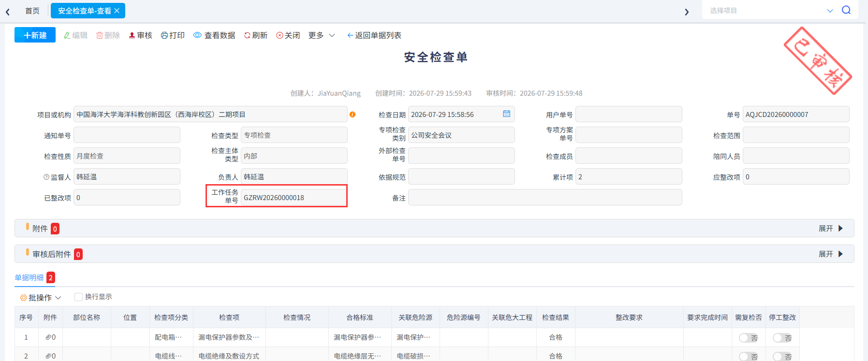Open the 批操作 dropdown
The width and height of the screenshot is (868, 361).
(41, 298)
